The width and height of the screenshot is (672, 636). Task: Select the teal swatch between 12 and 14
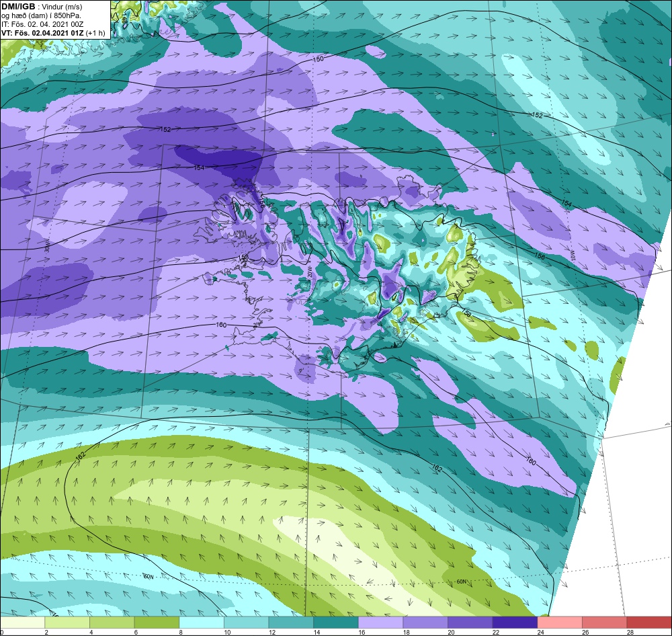point(291,622)
